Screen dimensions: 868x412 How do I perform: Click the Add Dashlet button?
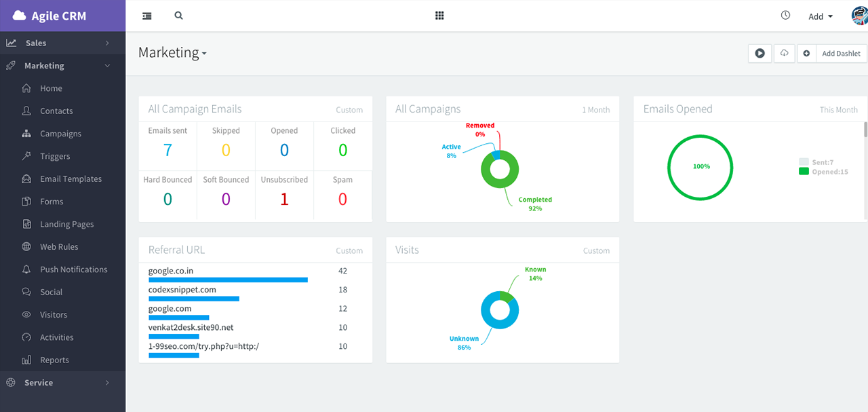coord(841,53)
